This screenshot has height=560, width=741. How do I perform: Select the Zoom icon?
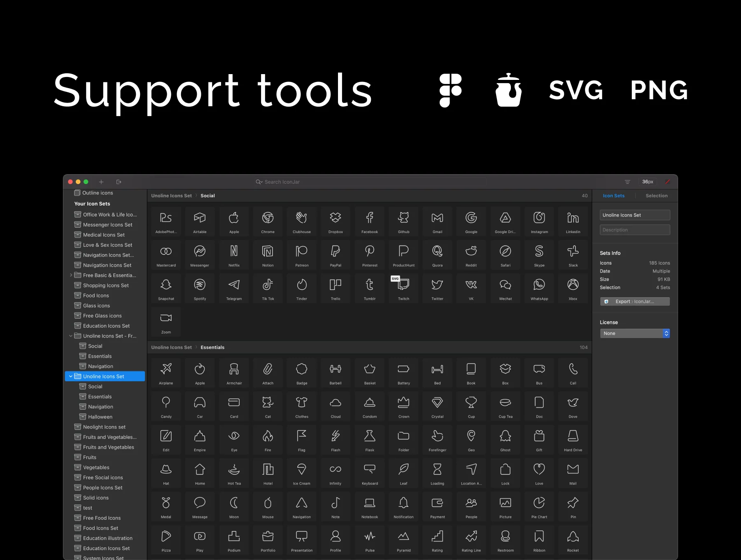tap(166, 321)
